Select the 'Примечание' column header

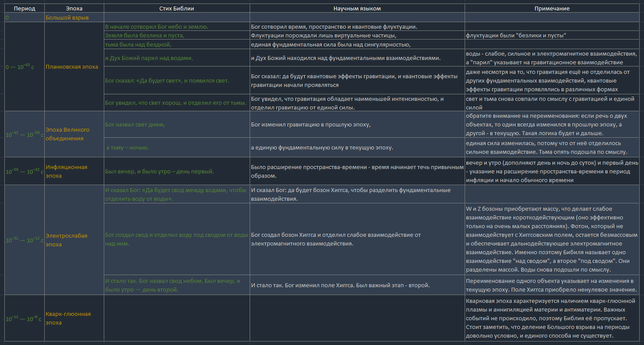tap(552, 8)
